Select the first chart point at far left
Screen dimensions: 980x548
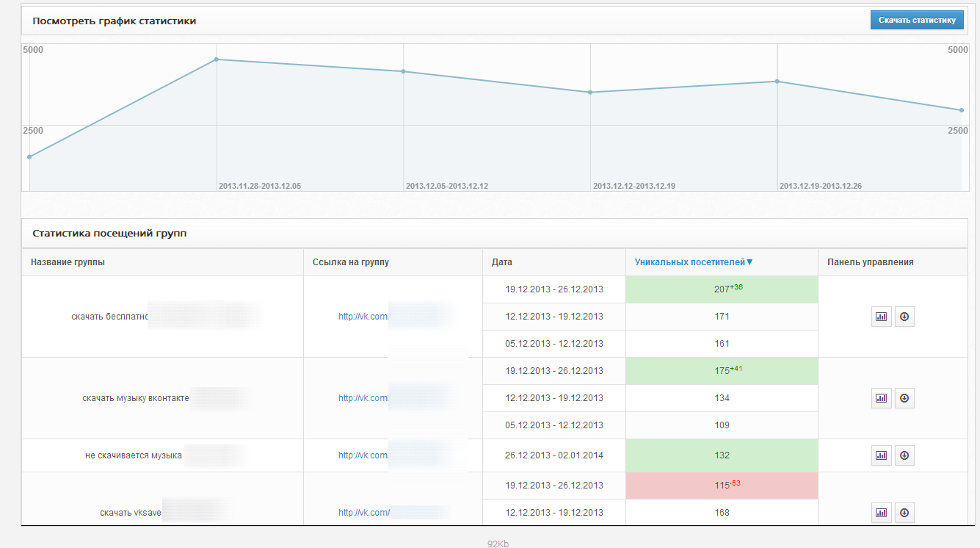[29, 156]
